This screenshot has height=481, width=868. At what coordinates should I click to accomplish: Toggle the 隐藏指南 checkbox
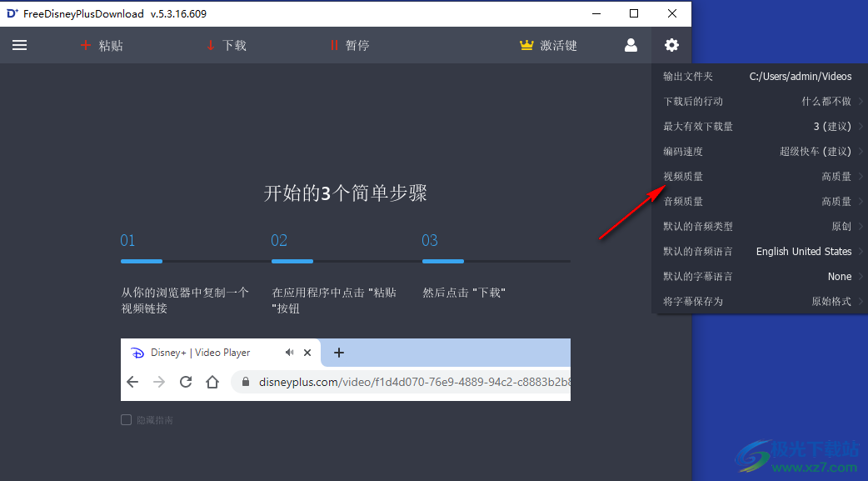127,420
